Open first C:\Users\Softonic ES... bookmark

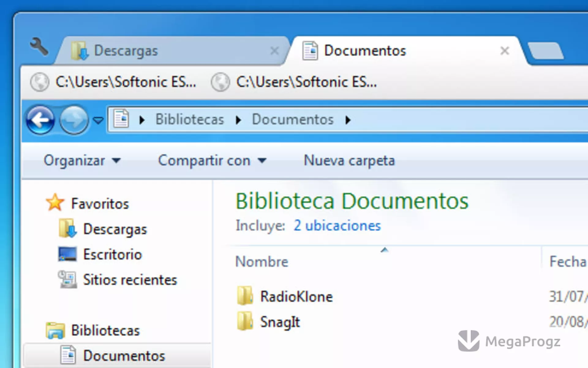coord(113,82)
